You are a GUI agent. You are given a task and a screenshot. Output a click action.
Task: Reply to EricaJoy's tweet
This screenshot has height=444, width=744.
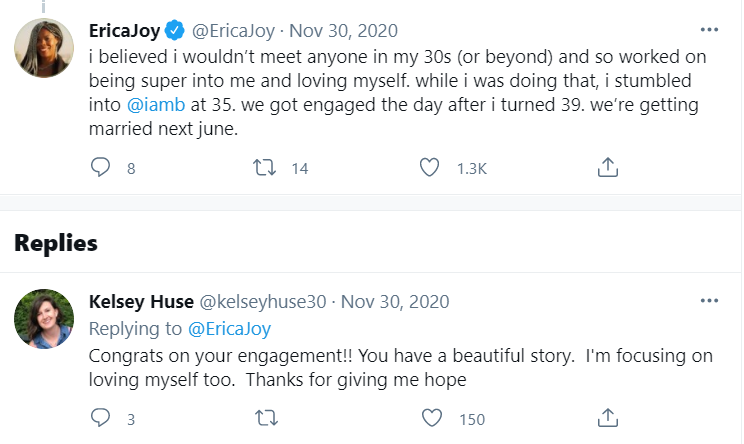click(100, 168)
